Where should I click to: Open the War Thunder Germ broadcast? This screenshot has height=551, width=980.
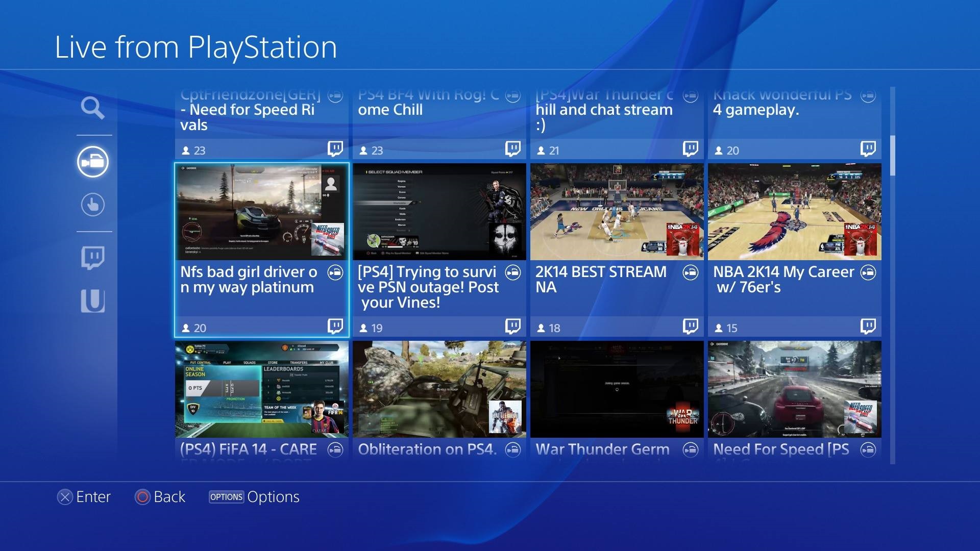617,389
